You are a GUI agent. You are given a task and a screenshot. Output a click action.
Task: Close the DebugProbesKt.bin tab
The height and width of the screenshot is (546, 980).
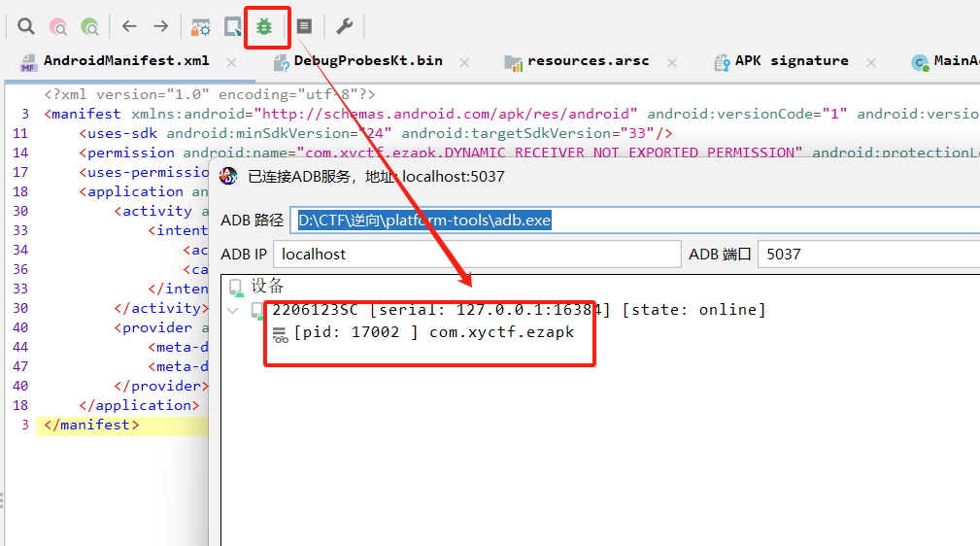coord(464,62)
